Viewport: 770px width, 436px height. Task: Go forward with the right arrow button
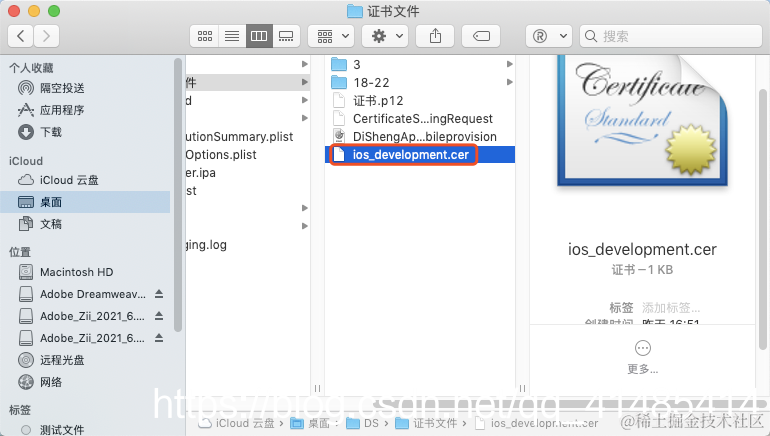click(x=46, y=36)
